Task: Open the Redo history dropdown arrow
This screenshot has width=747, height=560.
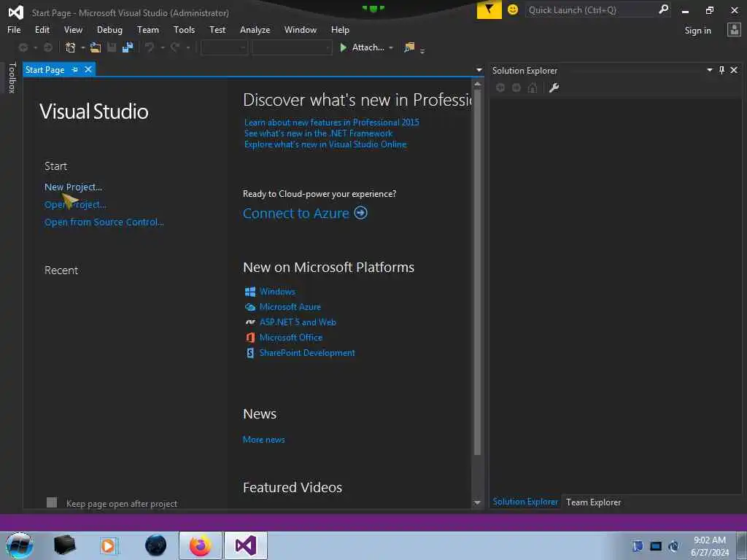Action: (x=188, y=47)
